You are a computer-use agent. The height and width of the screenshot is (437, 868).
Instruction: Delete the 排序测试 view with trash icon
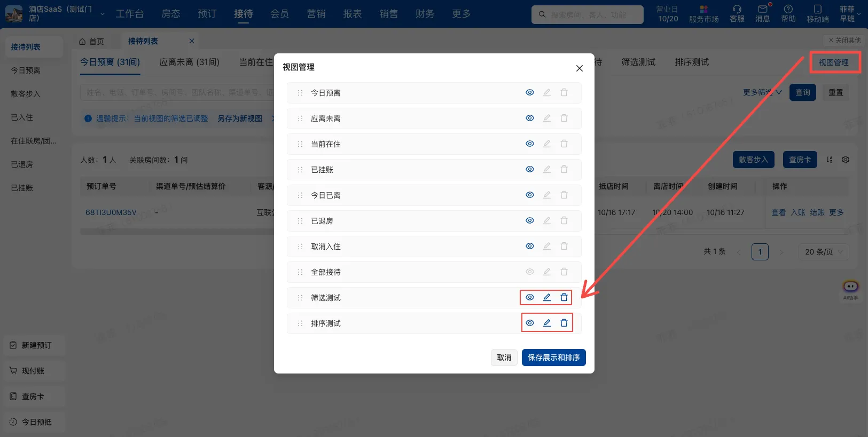coord(564,323)
